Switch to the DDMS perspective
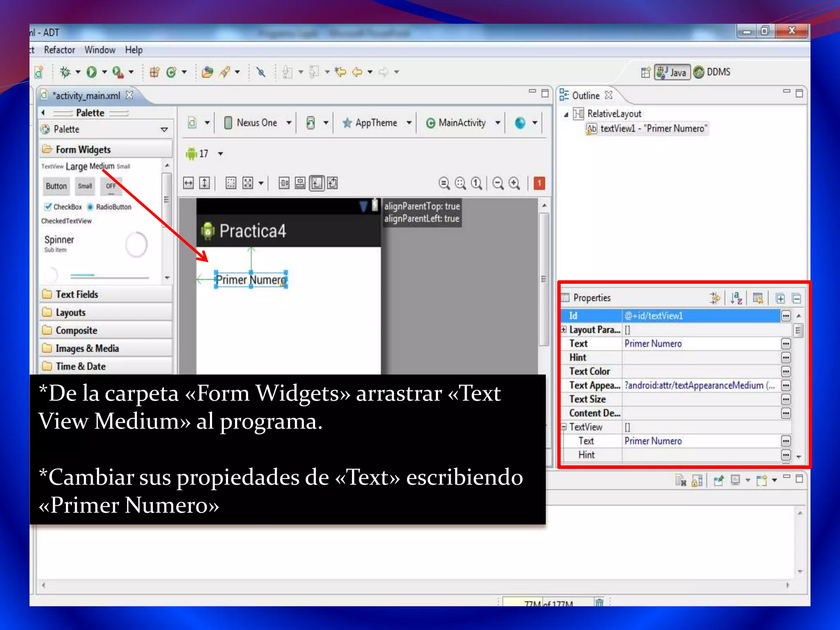 [x=712, y=72]
